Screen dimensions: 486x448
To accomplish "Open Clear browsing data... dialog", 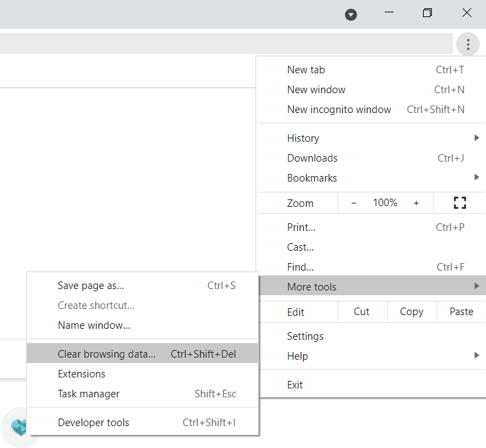I will pos(142,353).
